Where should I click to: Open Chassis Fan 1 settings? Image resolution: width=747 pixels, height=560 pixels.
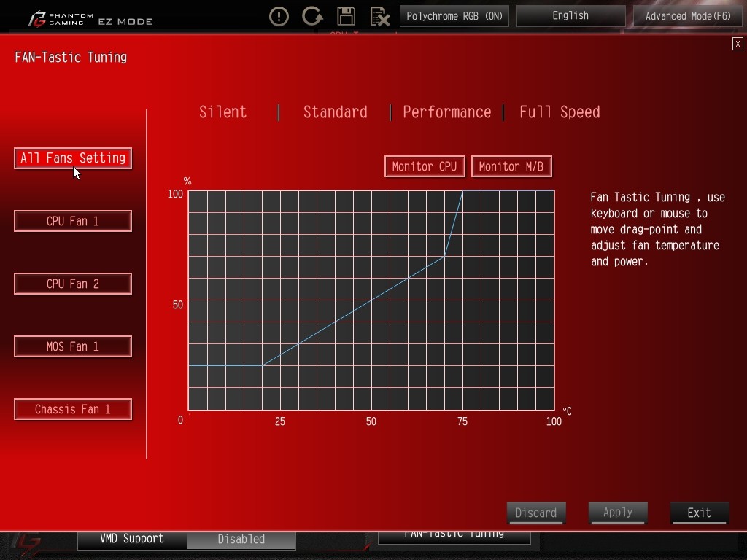pyautogui.click(x=73, y=409)
